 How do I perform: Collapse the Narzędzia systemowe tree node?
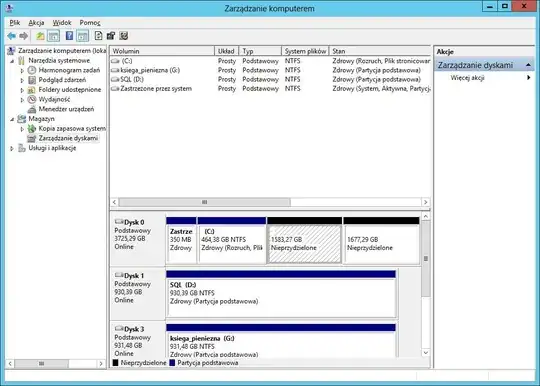[x=12, y=61]
